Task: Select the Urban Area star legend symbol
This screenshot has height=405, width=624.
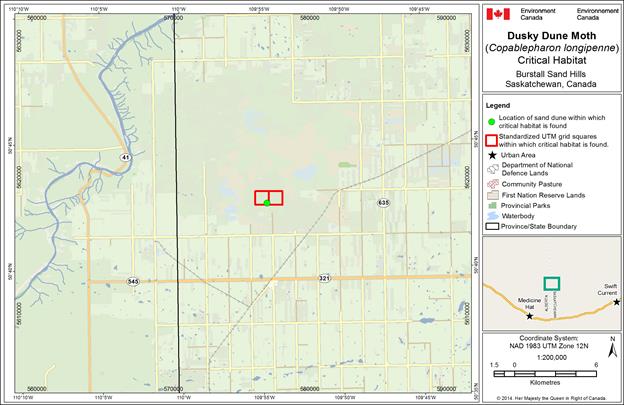Action: (x=491, y=157)
